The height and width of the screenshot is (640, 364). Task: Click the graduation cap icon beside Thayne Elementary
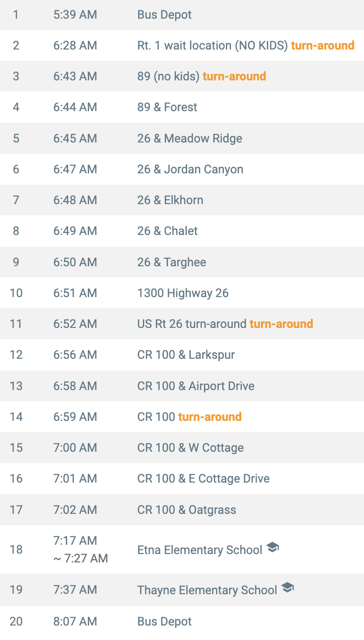(x=287, y=588)
